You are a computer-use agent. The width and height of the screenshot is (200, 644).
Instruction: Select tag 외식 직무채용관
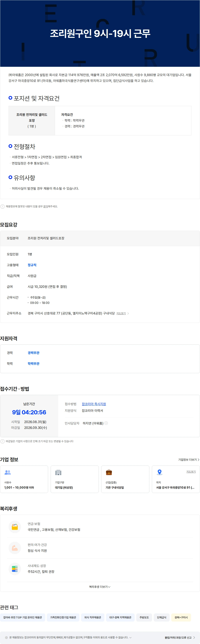coord(93,618)
